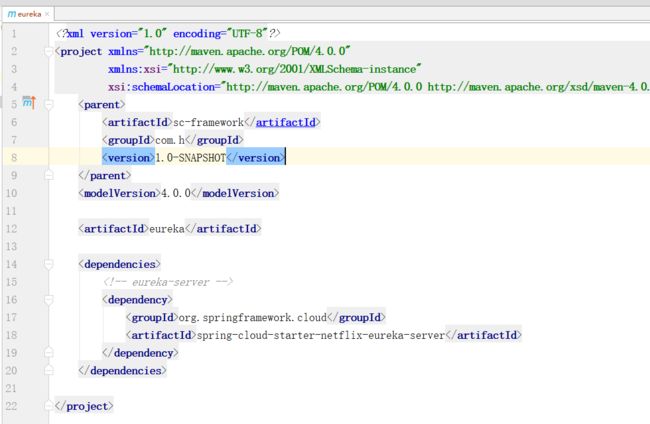This screenshot has width=650, height=424.
Task: Click the fold end marker at line 9
Action: [49, 175]
